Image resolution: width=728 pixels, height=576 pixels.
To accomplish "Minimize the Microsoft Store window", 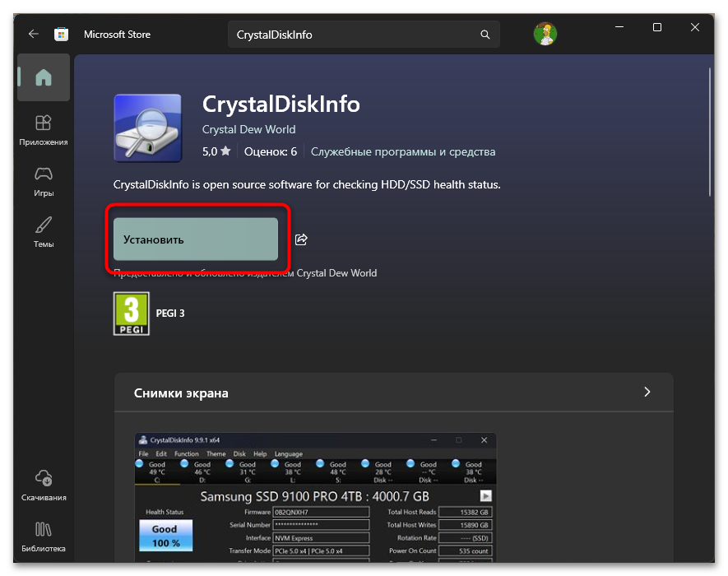I will point(619,27).
